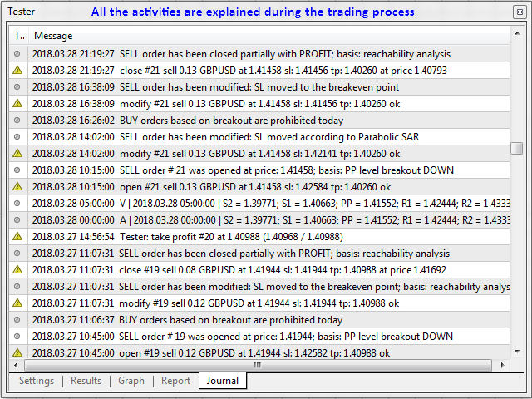Viewport: 532px width, 399px height.
Task: Click the gray dot icon on the 16:38:09 breakeven point row
Action: coord(17,86)
